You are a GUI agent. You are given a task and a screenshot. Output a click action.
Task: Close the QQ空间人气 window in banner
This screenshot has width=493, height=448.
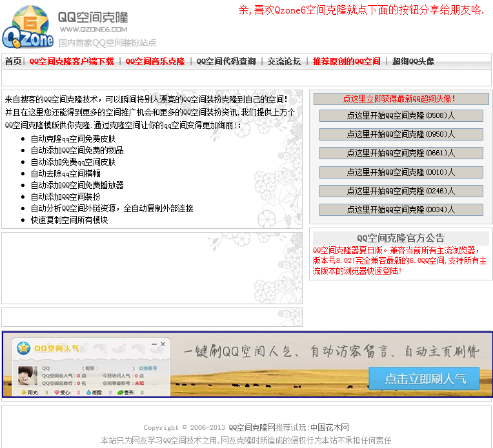click(163, 344)
